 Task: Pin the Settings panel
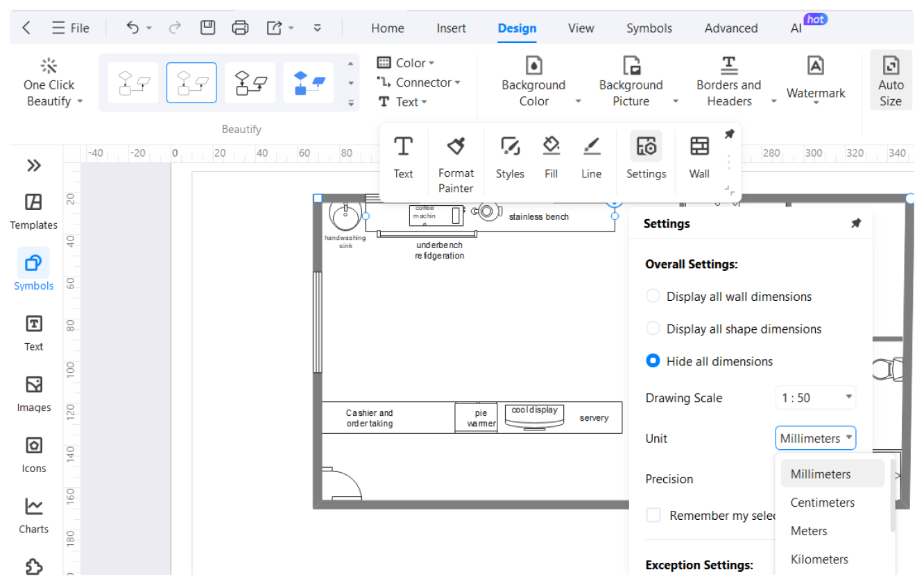point(856,223)
